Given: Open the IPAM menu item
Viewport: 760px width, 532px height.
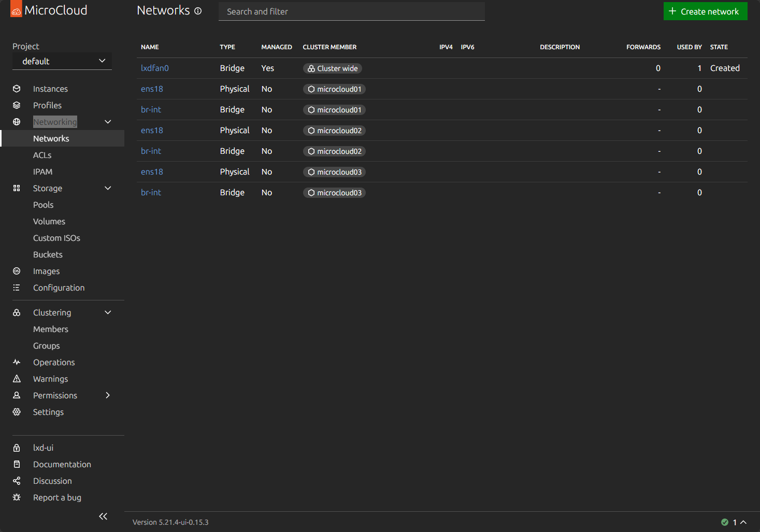Looking at the screenshot, I should coord(62,171).
